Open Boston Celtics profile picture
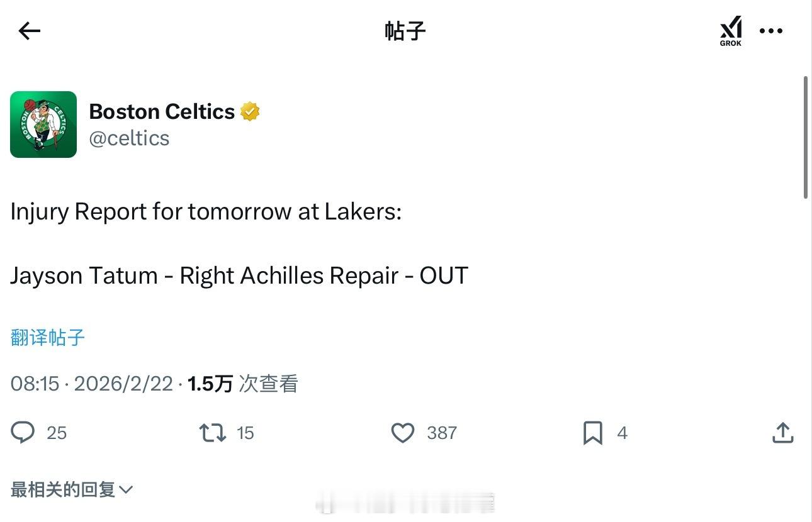The width and height of the screenshot is (812, 522). (x=43, y=125)
